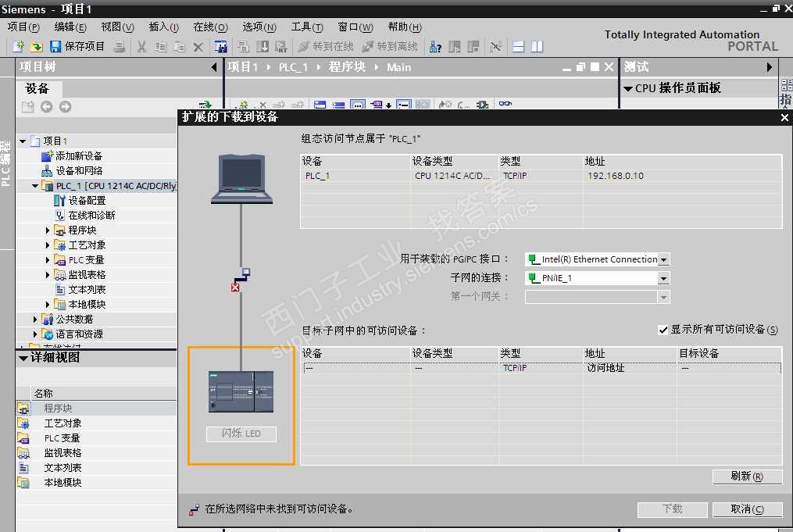Open the 选项(N) menu
Viewport: 793px width, 532px height.
click(x=259, y=27)
